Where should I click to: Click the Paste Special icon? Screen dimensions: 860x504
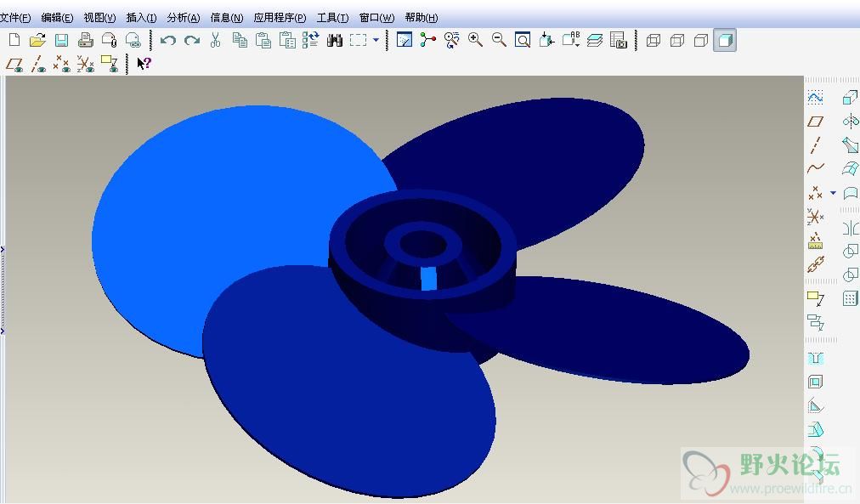[x=287, y=40]
